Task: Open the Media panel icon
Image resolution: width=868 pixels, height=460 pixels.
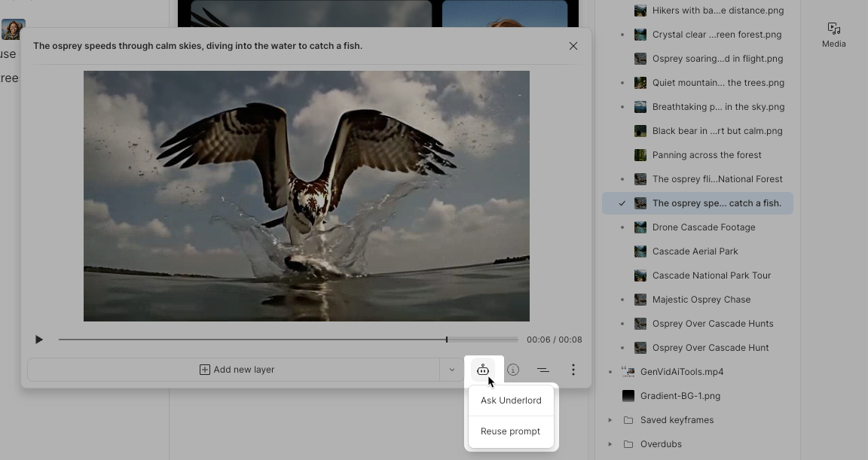Action: coord(833,35)
